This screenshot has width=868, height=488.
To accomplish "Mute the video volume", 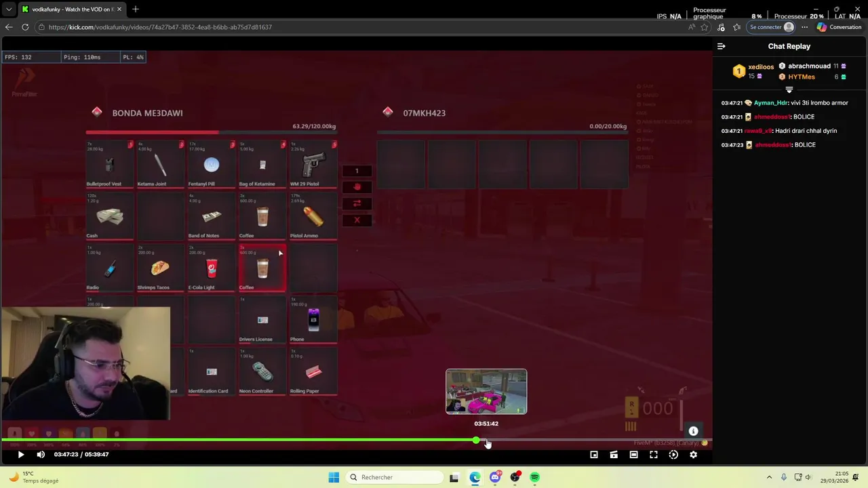I will (41, 455).
